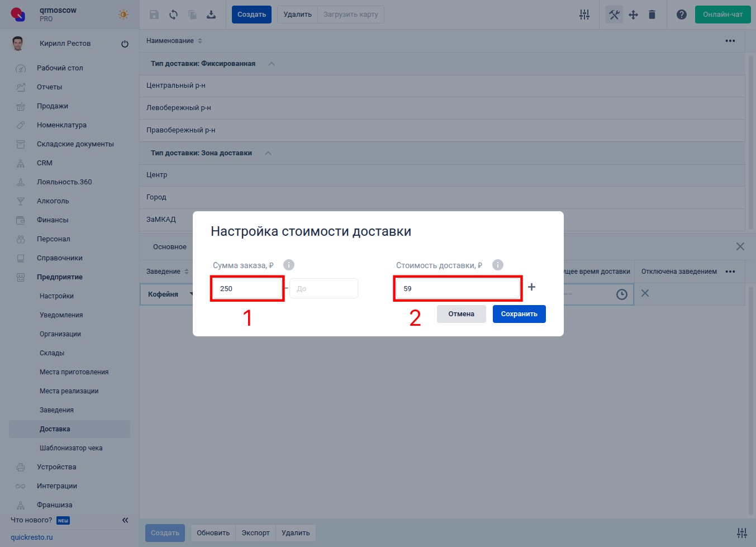Click the download icon in top toolbar
Image resolution: width=756 pixels, height=547 pixels.
click(x=211, y=15)
